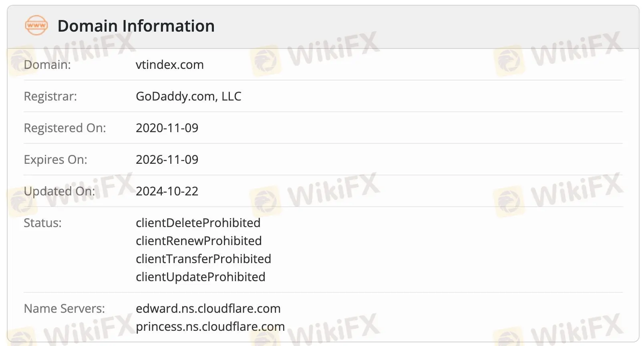The height and width of the screenshot is (346, 644).
Task: Click edward.ns.cloudflare.com name server
Action: (208, 308)
